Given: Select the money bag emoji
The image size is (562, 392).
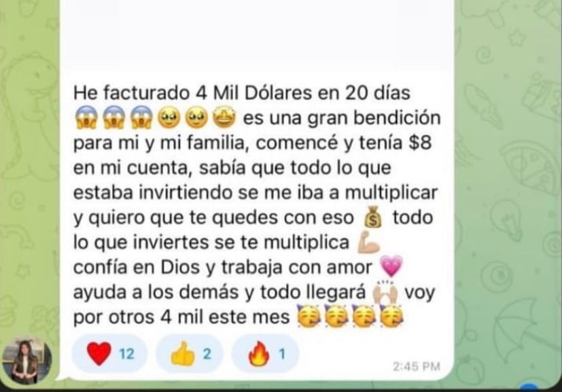Looking at the screenshot, I should [x=373, y=217].
